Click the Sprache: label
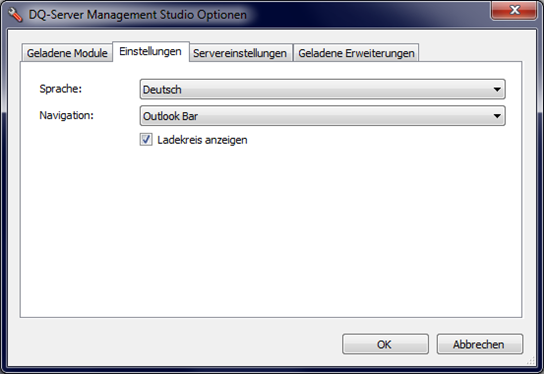The height and width of the screenshot is (374, 544). [61, 89]
